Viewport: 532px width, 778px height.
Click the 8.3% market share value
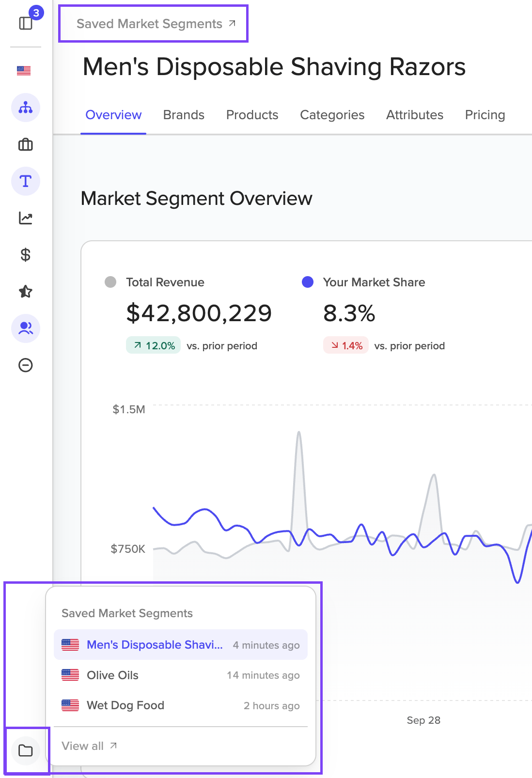coord(349,313)
